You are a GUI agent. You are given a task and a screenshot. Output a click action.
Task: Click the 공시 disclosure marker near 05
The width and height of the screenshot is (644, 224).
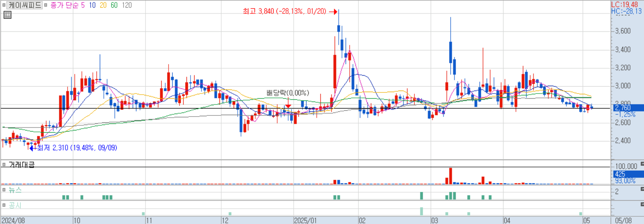click(580, 214)
